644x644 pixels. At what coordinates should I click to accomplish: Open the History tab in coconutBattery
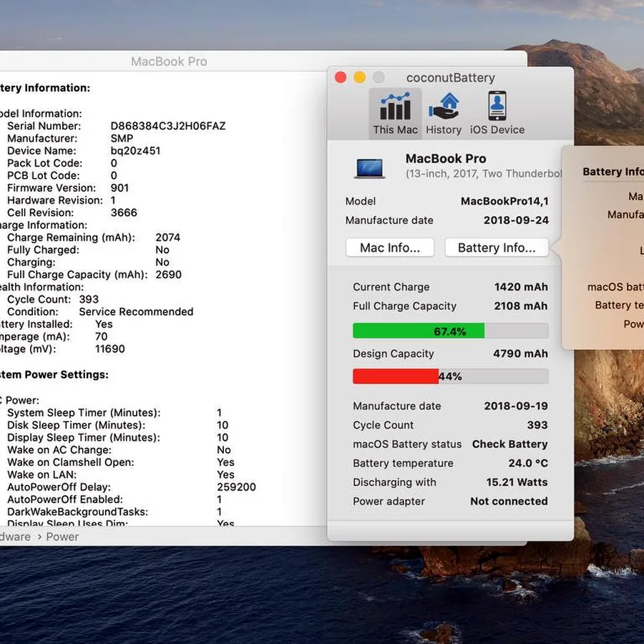coord(444,113)
